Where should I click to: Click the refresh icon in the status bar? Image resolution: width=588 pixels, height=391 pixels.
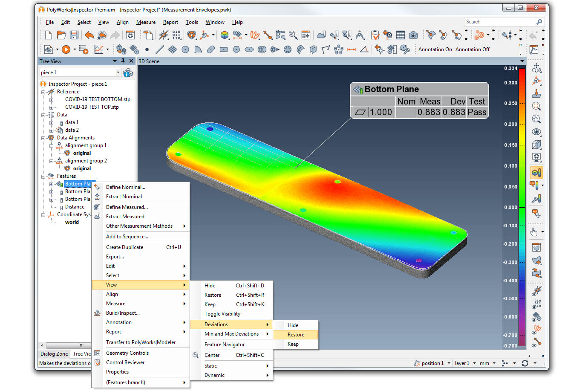(x=525, y=363)
